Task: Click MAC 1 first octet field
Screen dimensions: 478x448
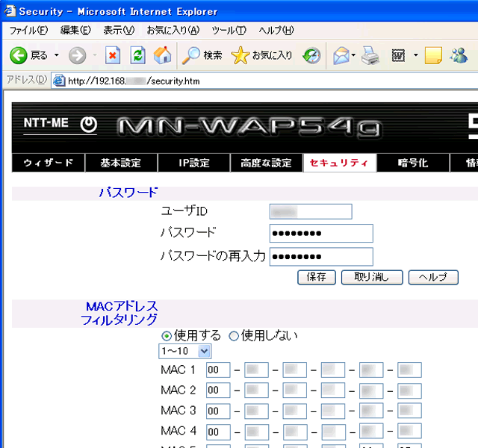Action: 218,370
